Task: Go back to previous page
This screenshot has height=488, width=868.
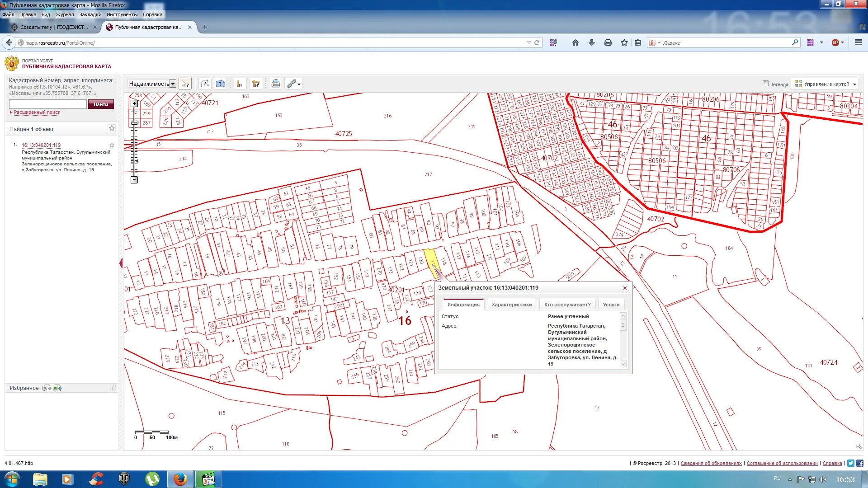Action: coord(9,42)
